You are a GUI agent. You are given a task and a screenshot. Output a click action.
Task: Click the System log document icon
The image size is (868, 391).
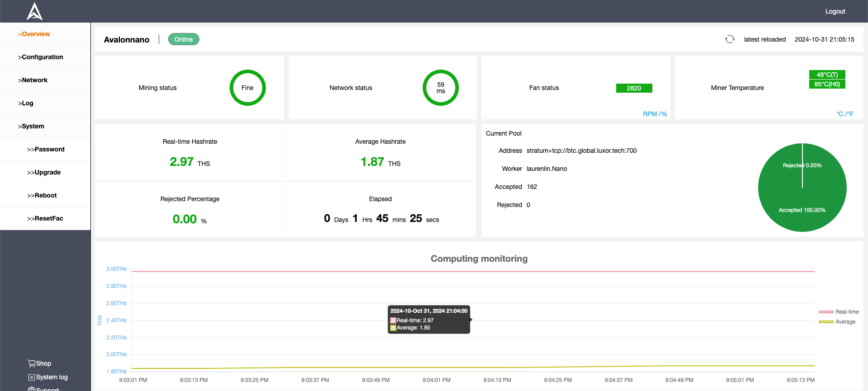31,377
